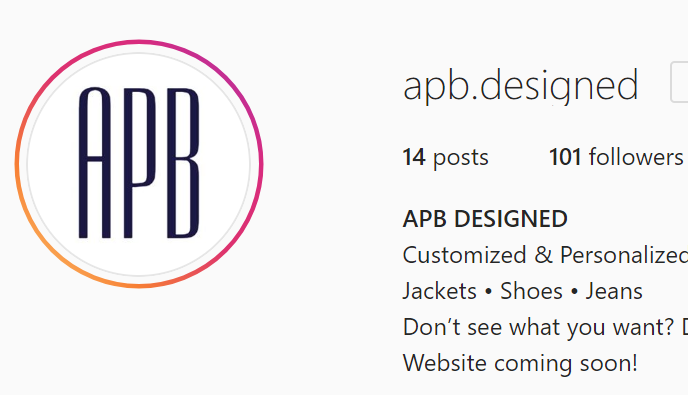View the 14 posts count
688x395 pixels.
(445, 157)
